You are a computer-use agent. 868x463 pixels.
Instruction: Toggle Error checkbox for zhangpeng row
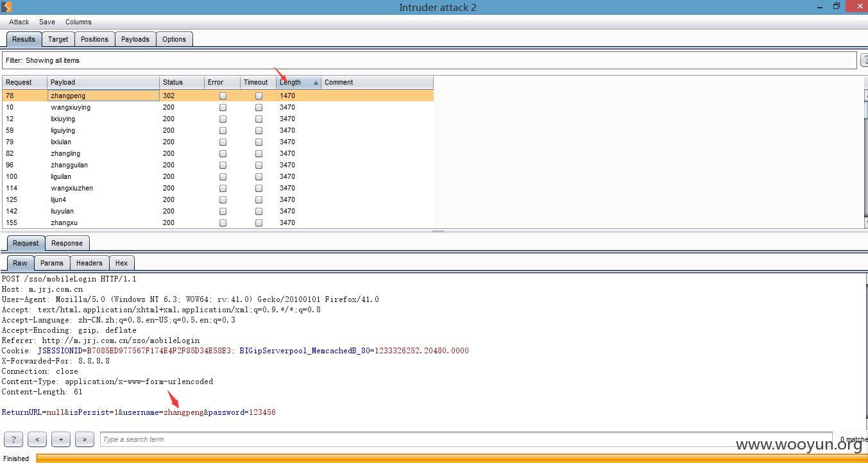pyautogui.click(x=223, y=96)
